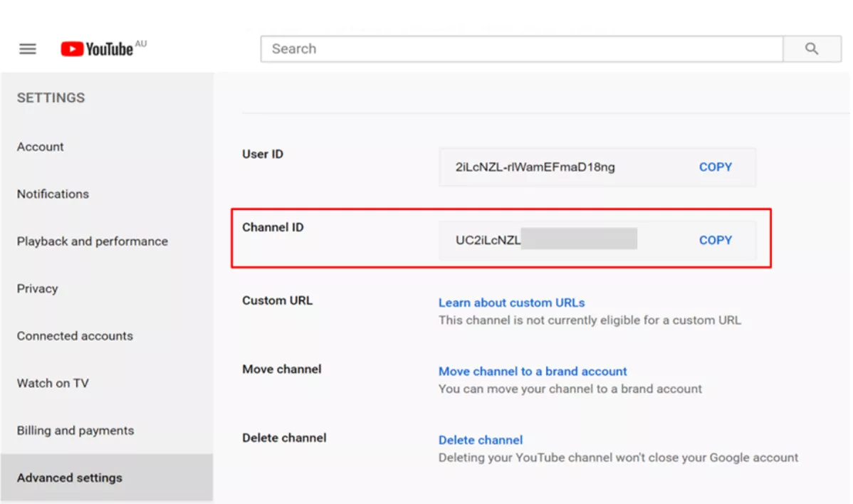Click Move channel to a brand account
This screenshot has height=504, width=853.
pos(533,372)
